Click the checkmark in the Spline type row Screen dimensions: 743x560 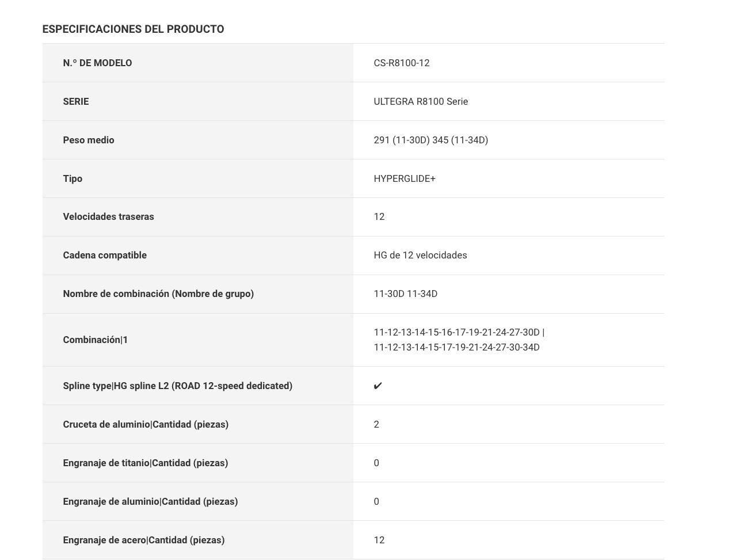point(378,386)
